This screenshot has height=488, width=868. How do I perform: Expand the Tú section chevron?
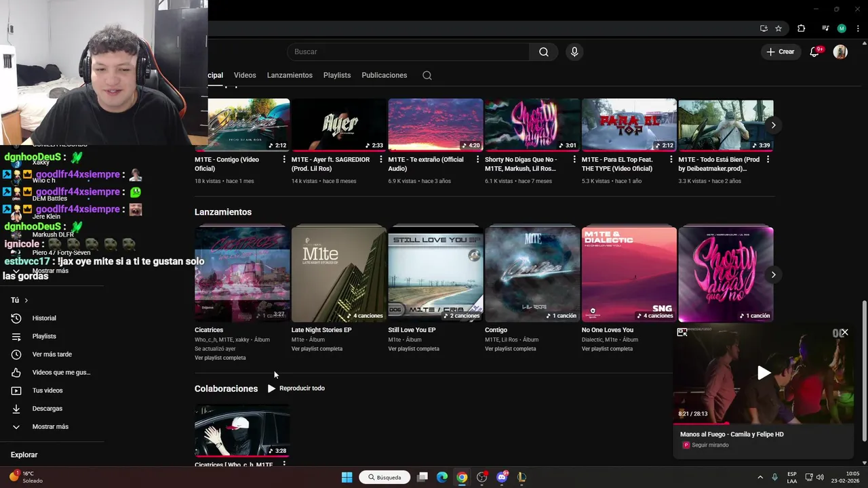pos(26,300)
